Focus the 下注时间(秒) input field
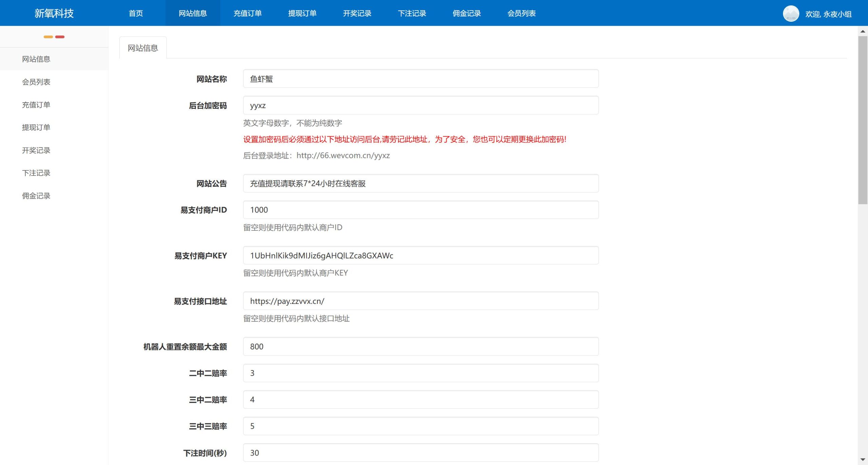Viewport: 868px width, 465px height. [421, 452]
